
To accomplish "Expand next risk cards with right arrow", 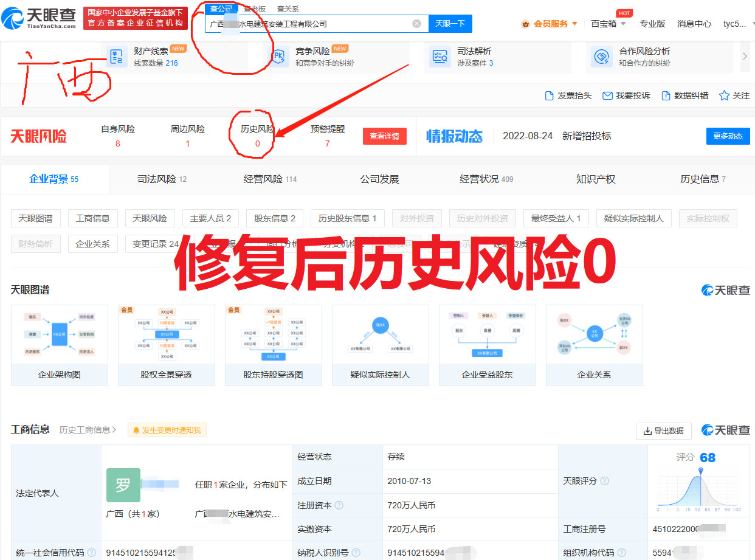I will pos(745,57).
